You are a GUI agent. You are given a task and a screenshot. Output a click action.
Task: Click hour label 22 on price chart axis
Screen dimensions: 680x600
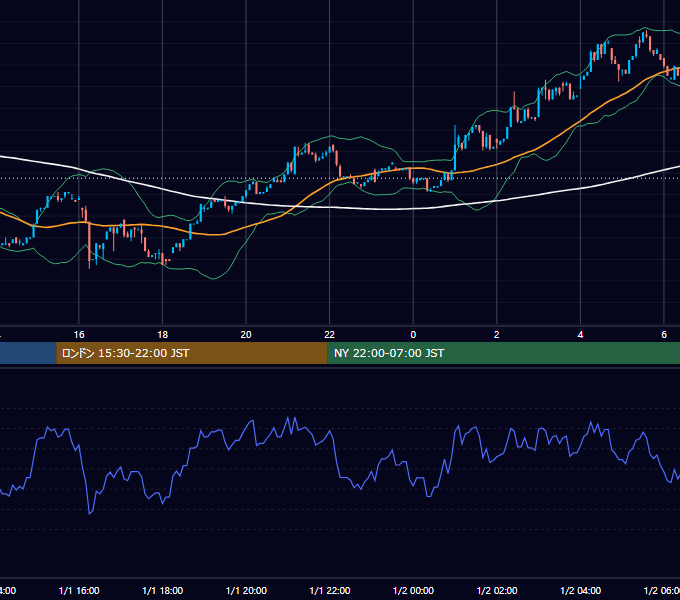point(330,335)
